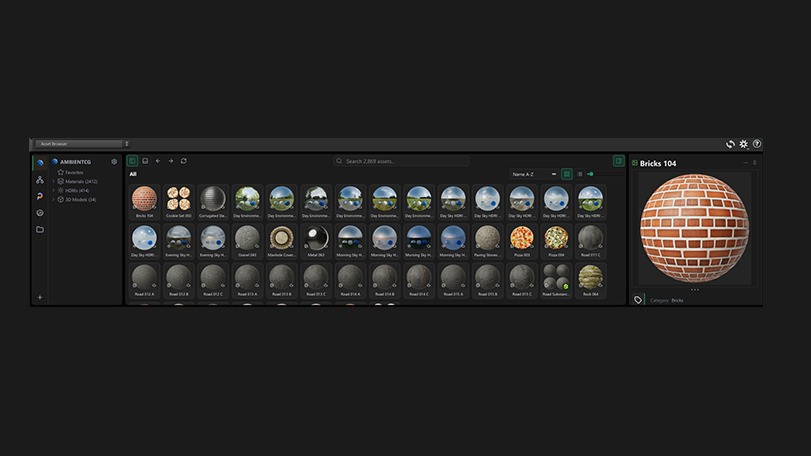Expand the HDRIs (414) category
This screenshot has height=456, width=811.
pos(53,190)
